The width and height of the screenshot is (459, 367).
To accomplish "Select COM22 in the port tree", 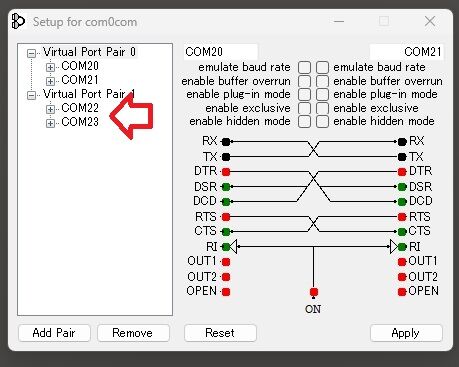I will (80, 108).
